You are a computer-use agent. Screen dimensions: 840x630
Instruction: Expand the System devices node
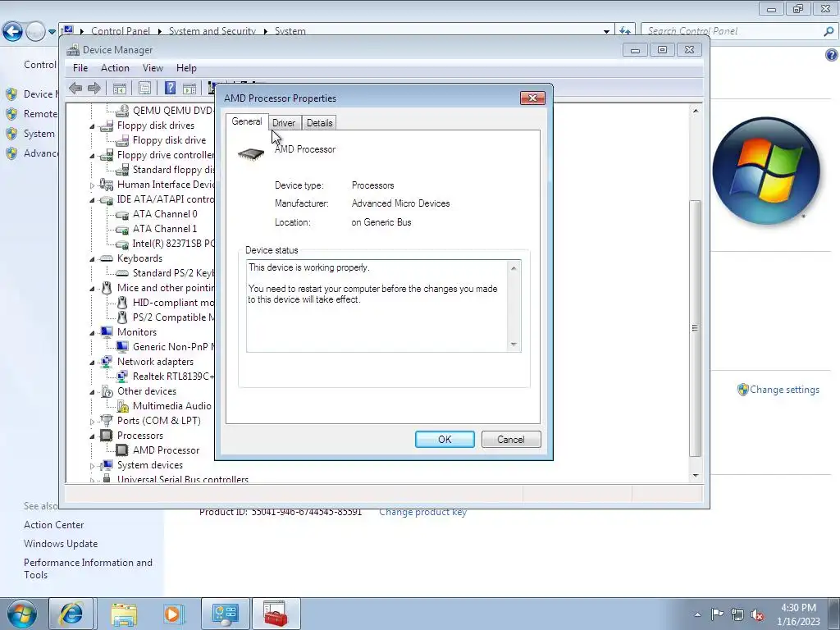[92, 466]
